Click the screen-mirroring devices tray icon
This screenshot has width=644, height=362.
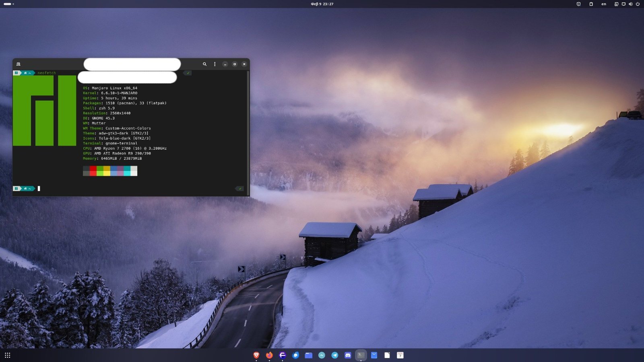pyautogui.click(x=616, y=4)
